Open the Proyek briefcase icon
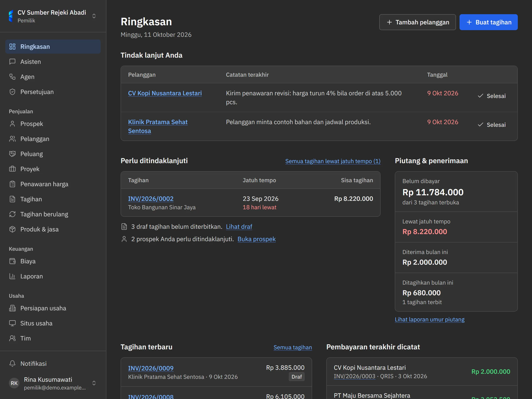Viewport: 532px width, 399px height. (12, 169)
